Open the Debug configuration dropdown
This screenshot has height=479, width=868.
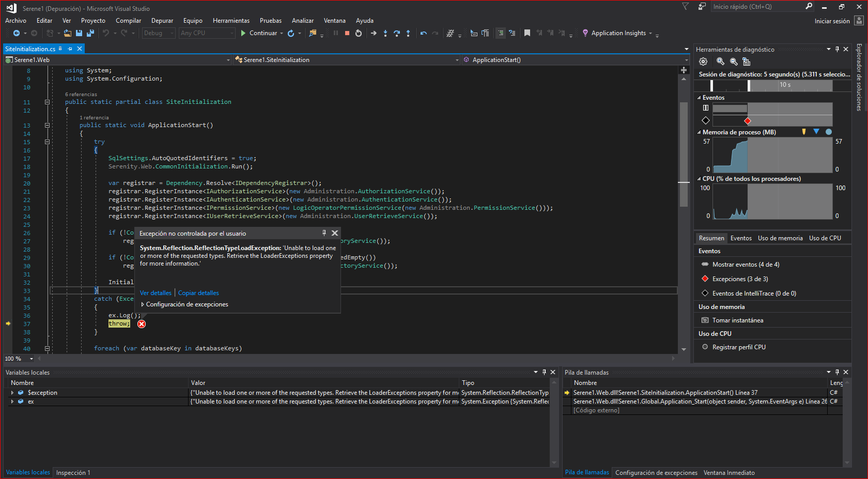(159, 33)
